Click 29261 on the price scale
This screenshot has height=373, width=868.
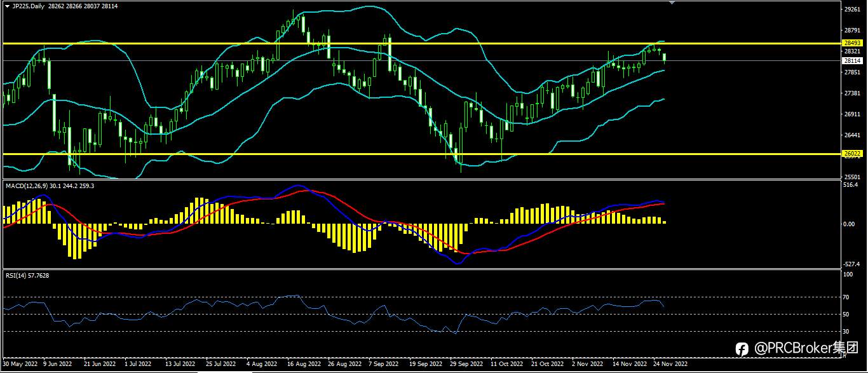[x=852, y=10]
